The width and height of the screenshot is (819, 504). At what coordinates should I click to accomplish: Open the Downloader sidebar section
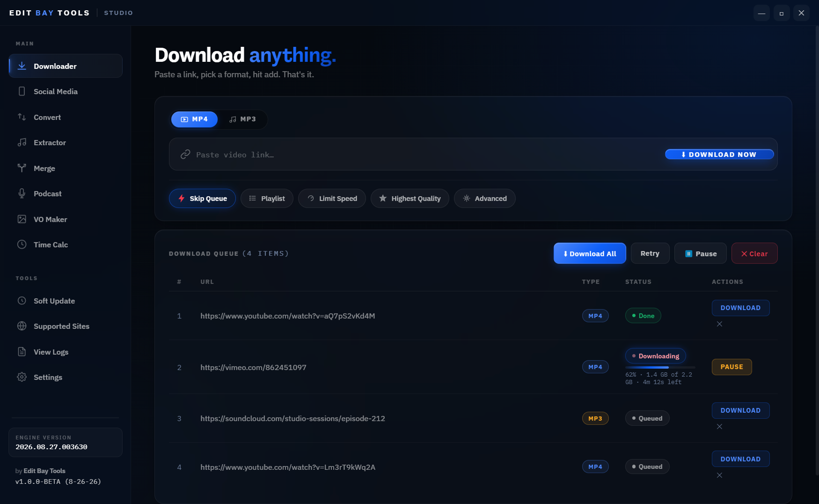tap(66, 66)
